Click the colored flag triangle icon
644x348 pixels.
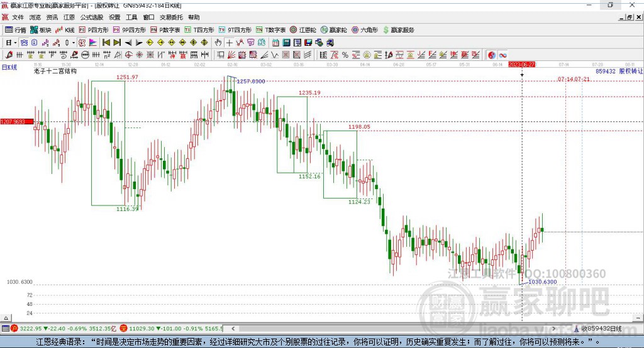[x=93, y=43]
